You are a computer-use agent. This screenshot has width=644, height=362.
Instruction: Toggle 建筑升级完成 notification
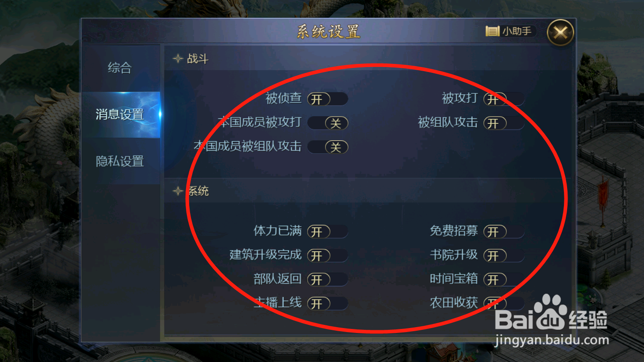[x=327, y=256]
